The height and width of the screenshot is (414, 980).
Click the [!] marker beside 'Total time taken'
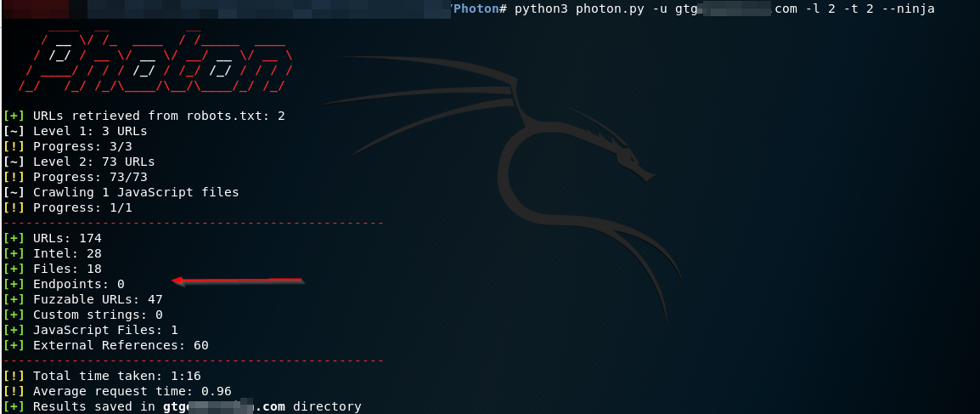14,376
